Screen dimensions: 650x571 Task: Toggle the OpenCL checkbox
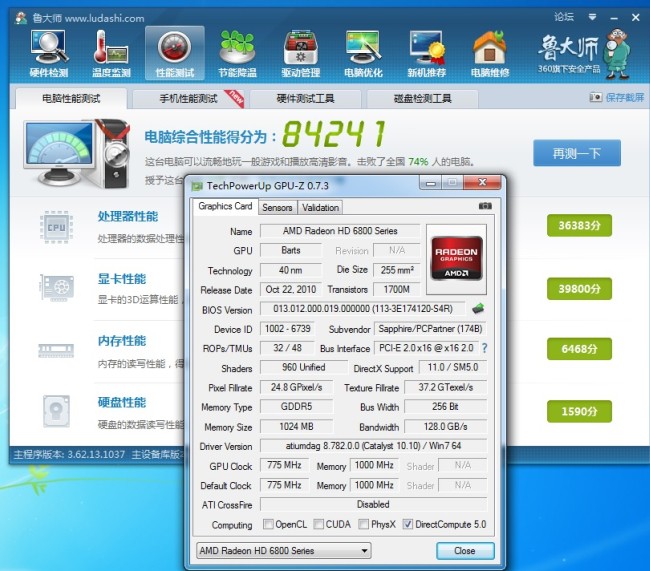(268, 524)
